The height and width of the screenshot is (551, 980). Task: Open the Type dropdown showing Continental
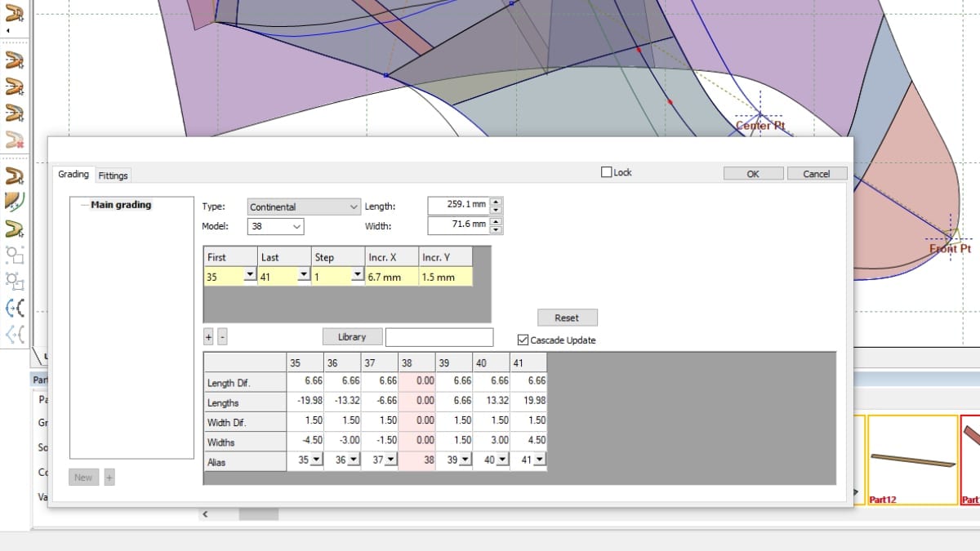(354, 207)
